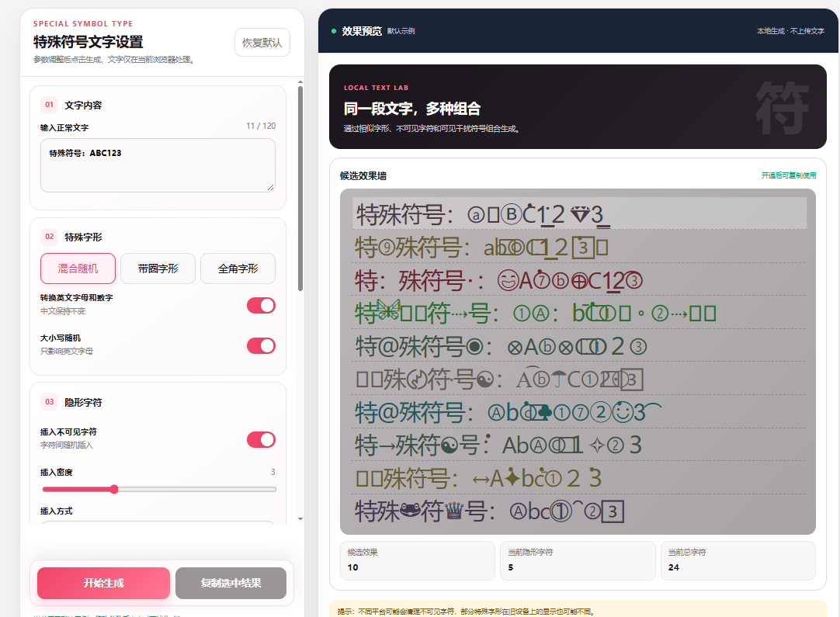
Task: Select the green candidate row with butterfly symbol
Action: click(578, 313)
